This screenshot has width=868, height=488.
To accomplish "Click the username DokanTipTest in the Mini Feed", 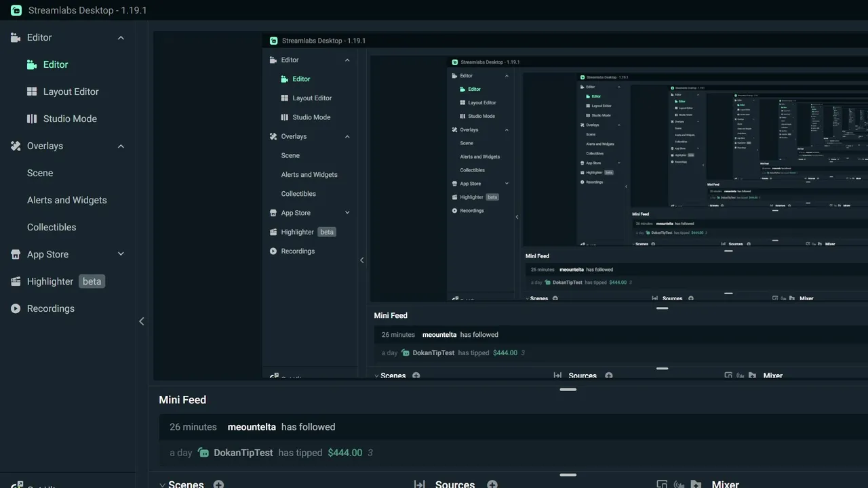I will coord(243,453).
